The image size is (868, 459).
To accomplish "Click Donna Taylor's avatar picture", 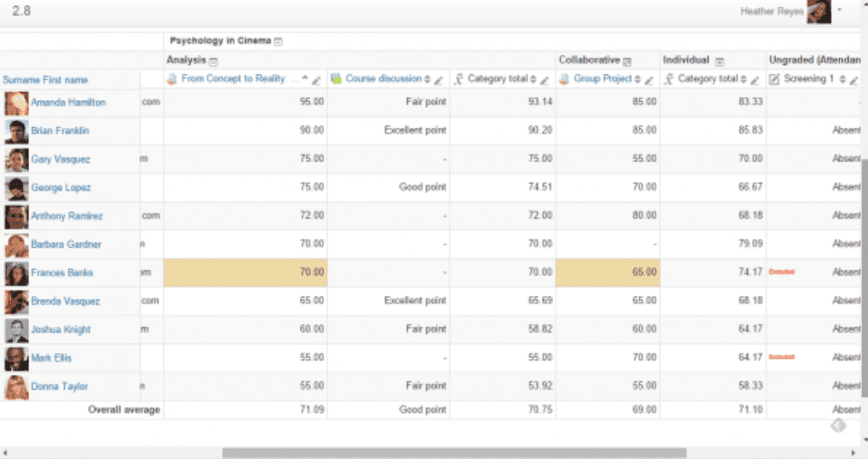I will pyautogui.click(x=17, y=387).
